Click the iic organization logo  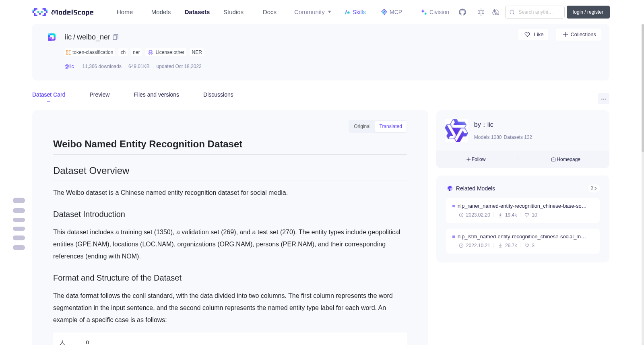click(456, 130)
